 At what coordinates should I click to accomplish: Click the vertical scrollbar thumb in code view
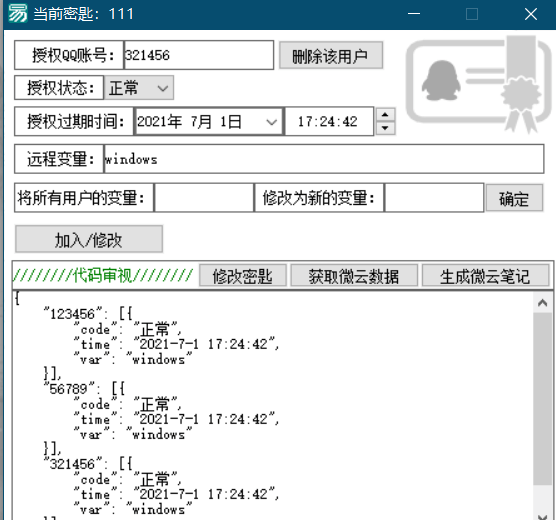[542, 399]
